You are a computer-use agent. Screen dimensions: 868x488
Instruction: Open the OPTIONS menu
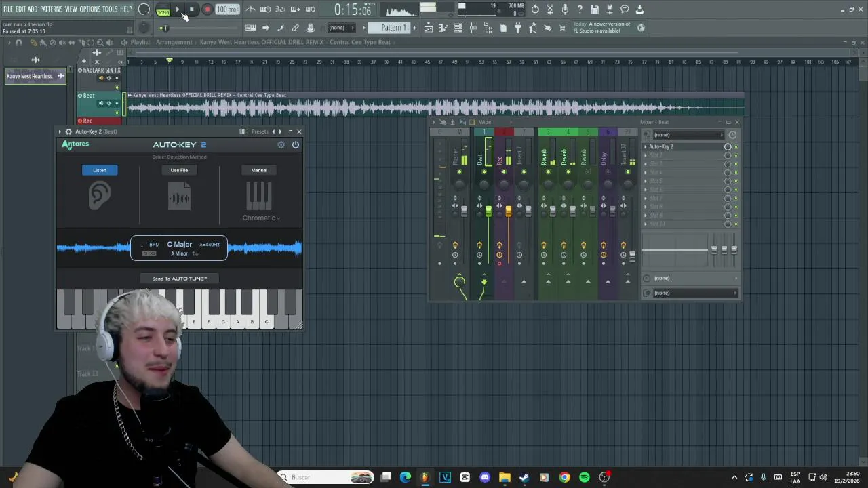point(90,9)
